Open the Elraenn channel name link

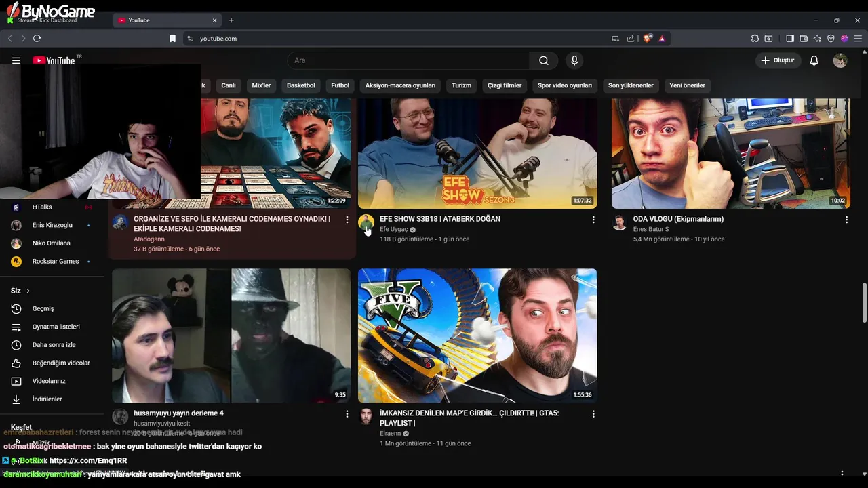click(x=390, y=434)
